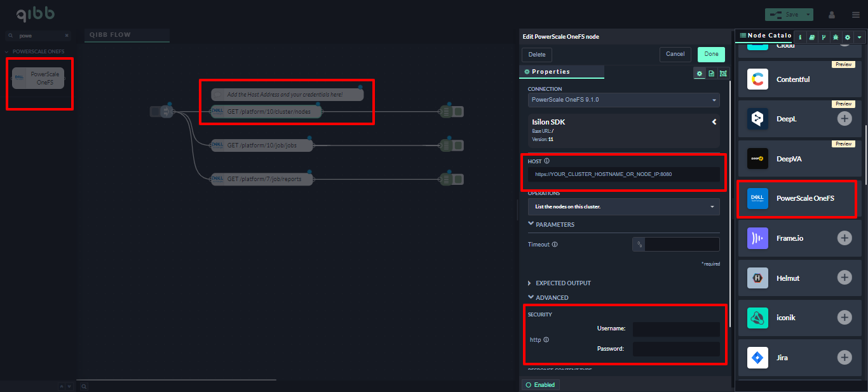Add the Jira node with plus icon
The width and height of the screenshot is (868, 392).
[844, 358]
